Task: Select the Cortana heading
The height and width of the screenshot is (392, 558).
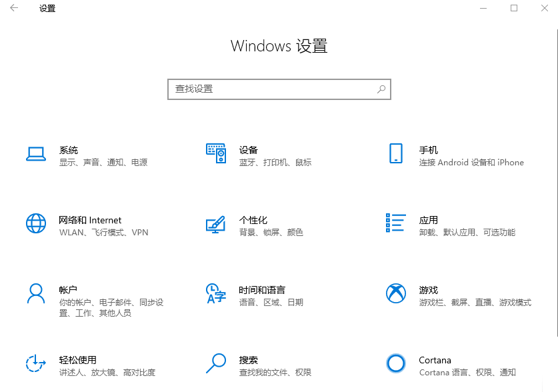Action: point(435,361)
